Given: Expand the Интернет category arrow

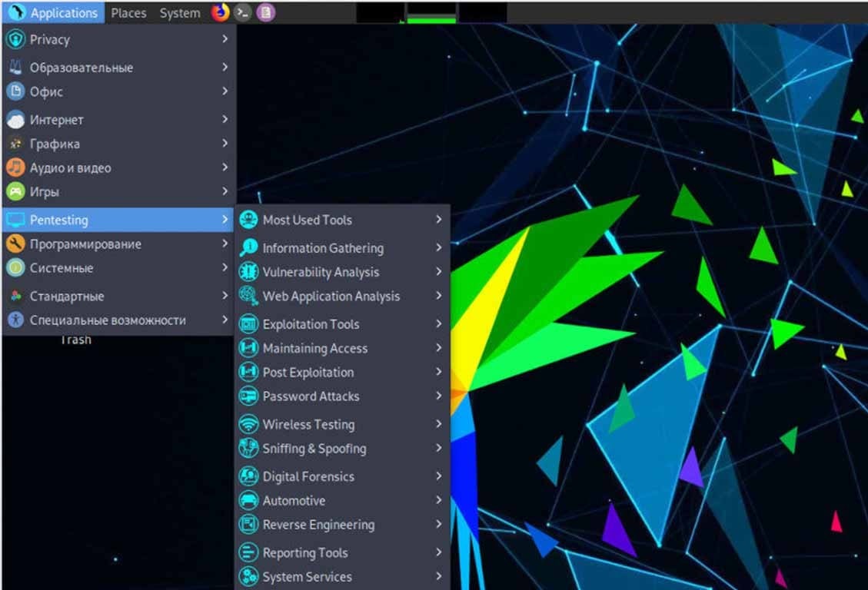Looking at the screenshot, I should click(224, 120).
